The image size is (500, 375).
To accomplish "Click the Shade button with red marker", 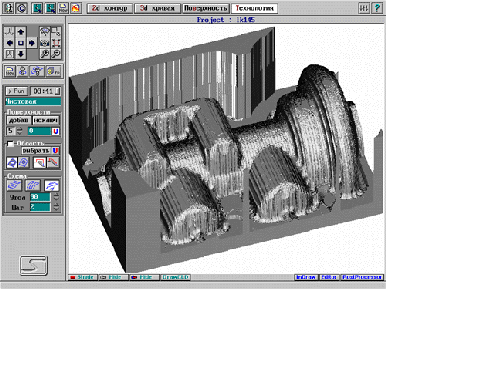I will (x=83, y=277).
